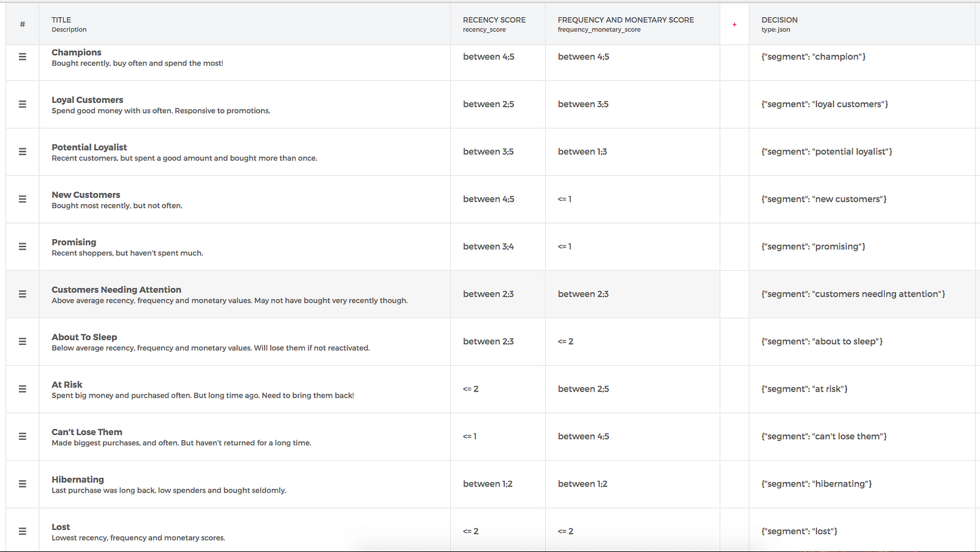Edit the potential loyalist decision JSON
The image size is (980, 552).
tap(827, 152)
